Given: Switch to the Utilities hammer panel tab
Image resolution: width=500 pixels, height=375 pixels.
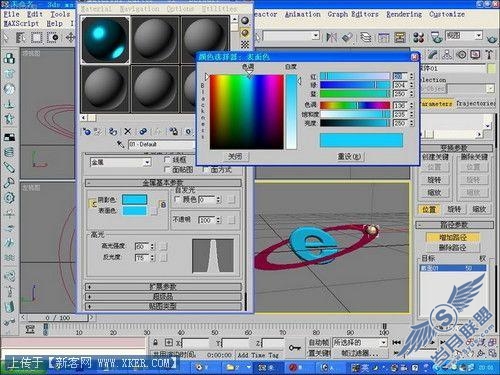Looking at the screenshot, I should tap(489, 54).
